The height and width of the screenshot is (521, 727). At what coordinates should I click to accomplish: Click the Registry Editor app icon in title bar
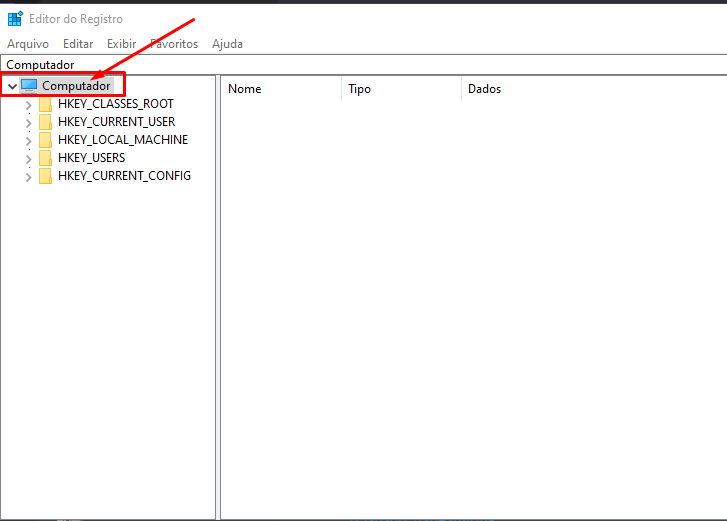[x=15, y=19]
